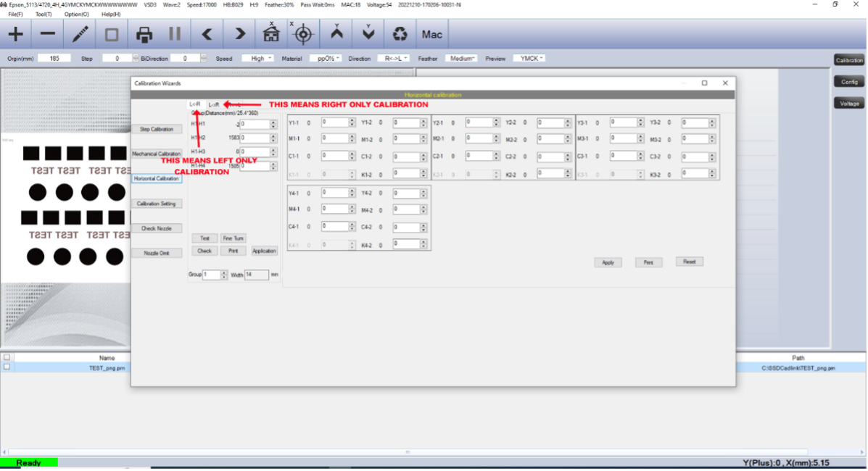Open the Speed dropdown set to High

[x=258, y=58]
